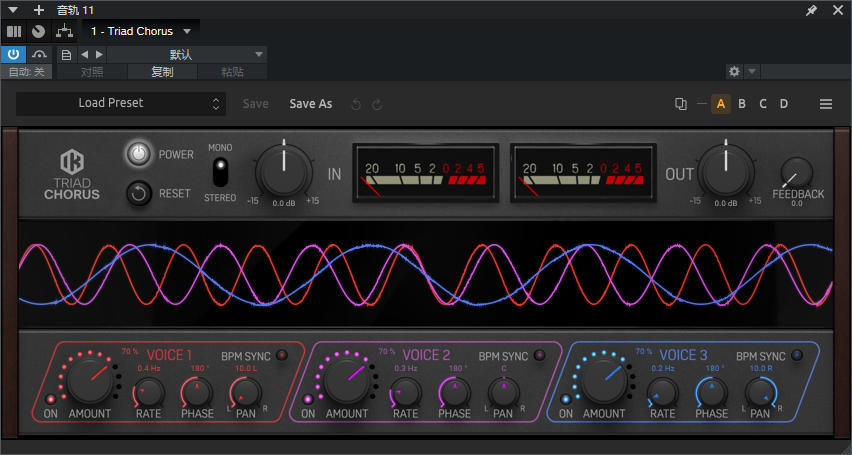Collapse the triangle menu at window top-left
852x455 pixels.
coord(13,10)
